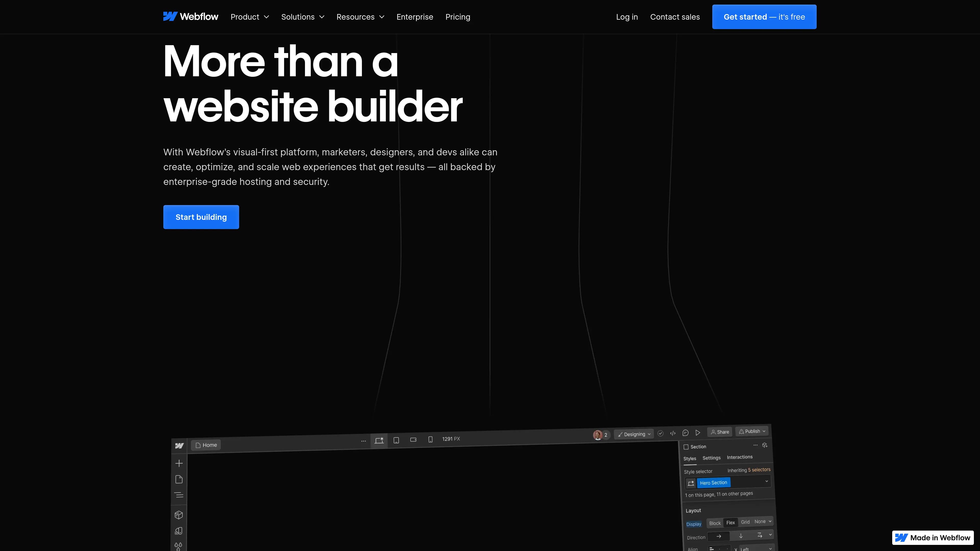Click the Layout section heading
The width and height of the screenshot is (980, 551).
[x=693, y=510]
